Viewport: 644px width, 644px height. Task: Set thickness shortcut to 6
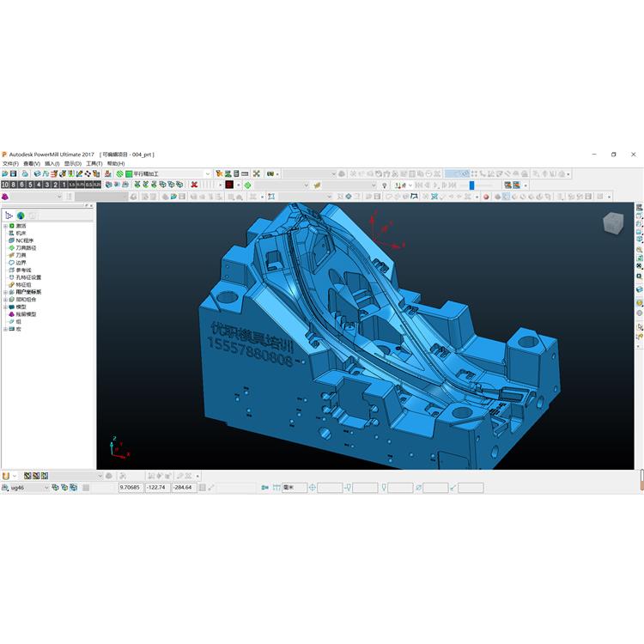coord(21,185)
